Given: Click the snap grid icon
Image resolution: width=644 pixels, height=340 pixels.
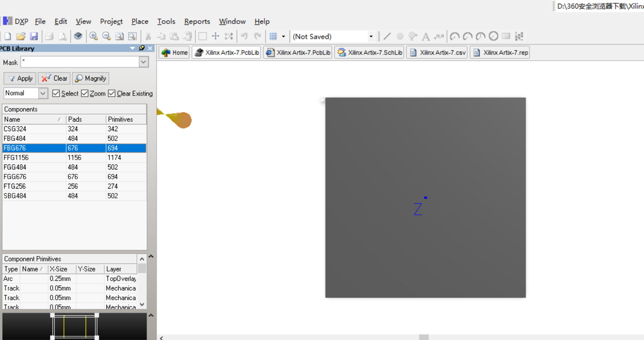Looking at the screenshot, I should point(273,36).
